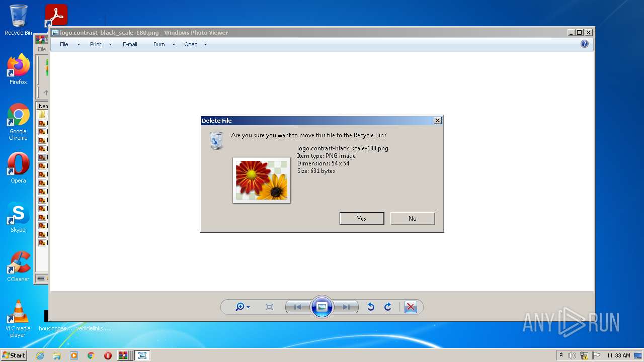
Task: Go to the next image
Action: click(x=346, y=307)
